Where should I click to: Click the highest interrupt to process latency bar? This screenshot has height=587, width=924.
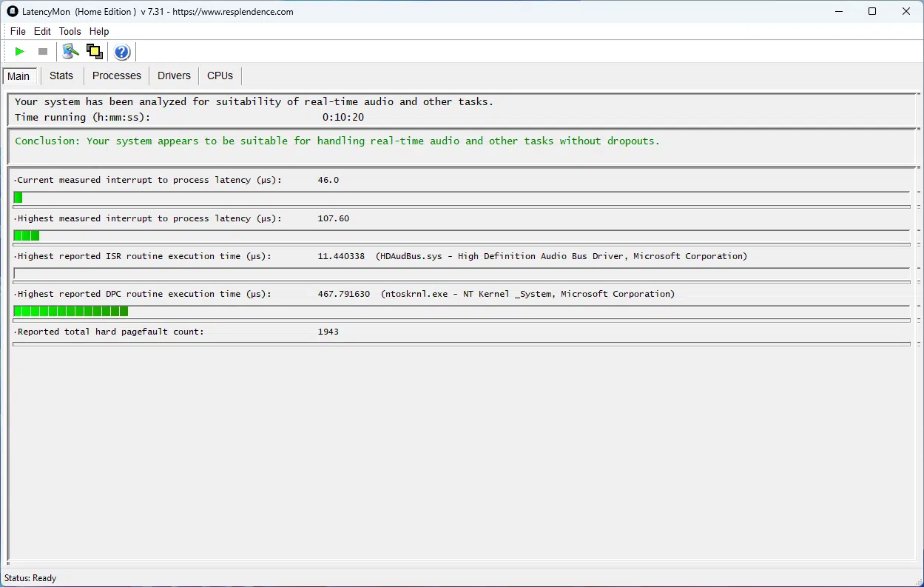[462, 236]
